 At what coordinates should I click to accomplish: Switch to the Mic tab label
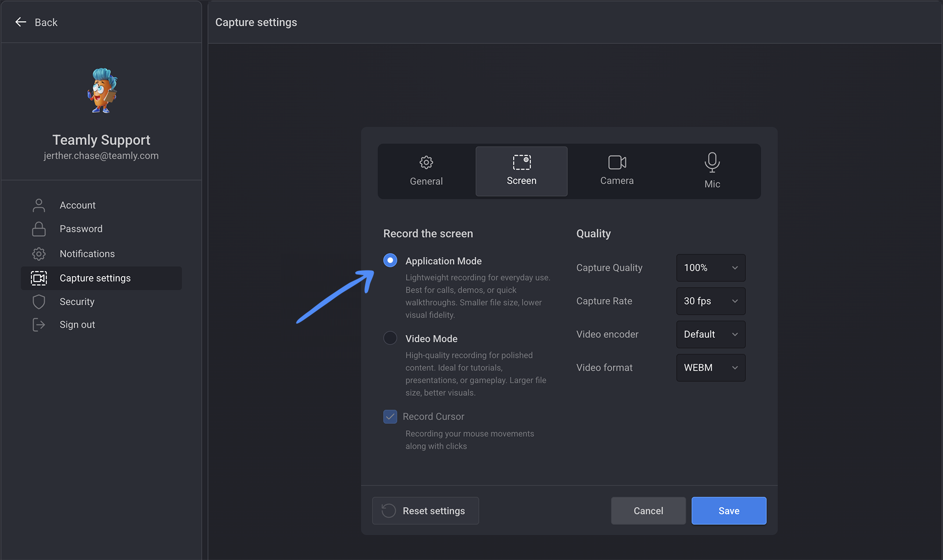click(712, 184)
